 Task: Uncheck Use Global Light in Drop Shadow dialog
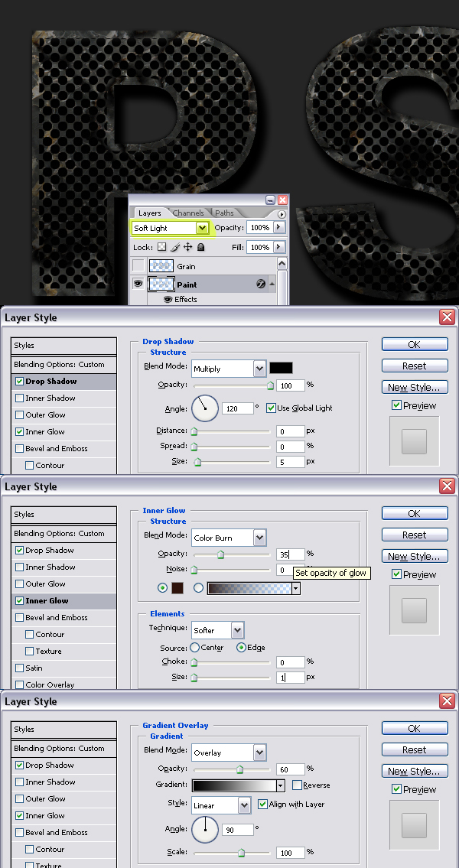click(271, 408)
